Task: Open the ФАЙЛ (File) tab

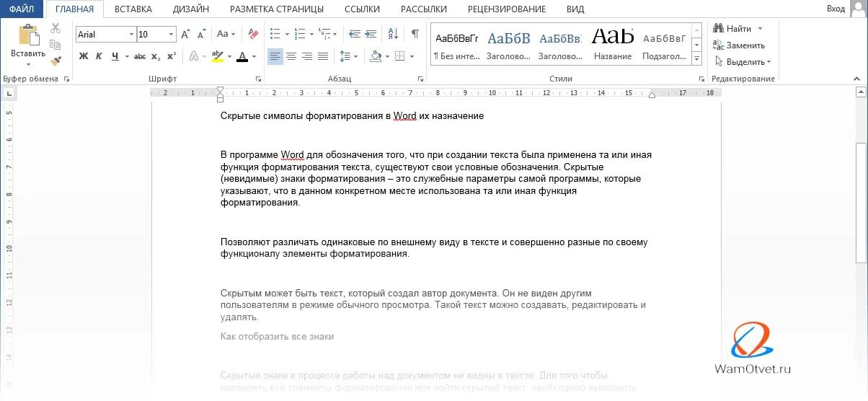Action: [x=22, y=9]
